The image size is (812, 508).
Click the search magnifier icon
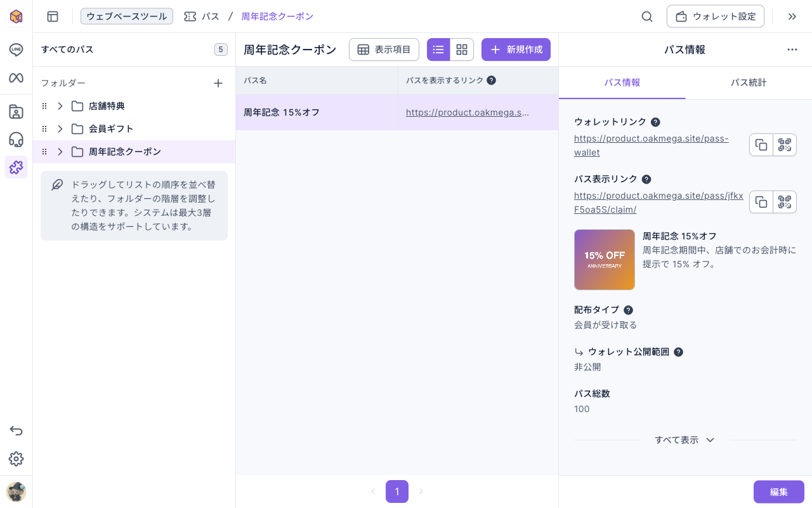click(647, 17)
